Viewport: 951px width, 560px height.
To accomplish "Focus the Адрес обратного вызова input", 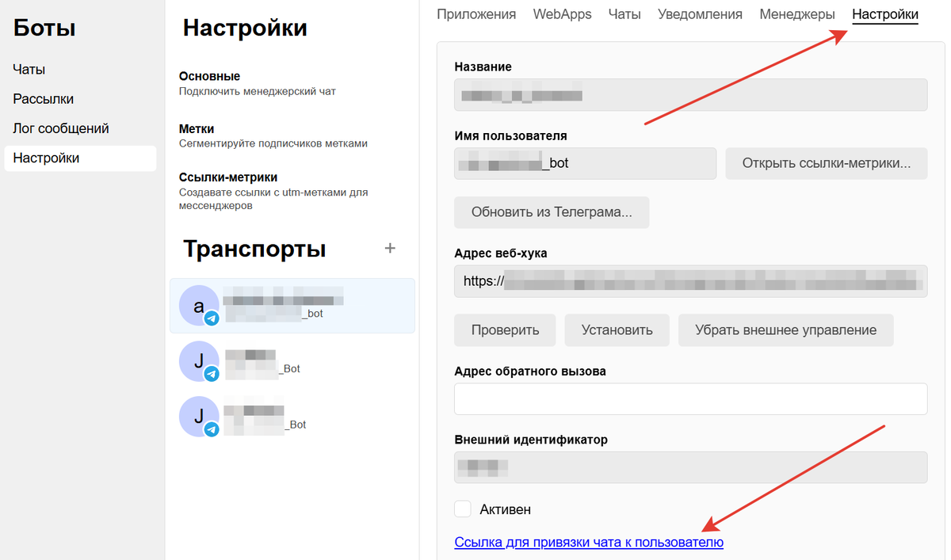I will (690, 399).
